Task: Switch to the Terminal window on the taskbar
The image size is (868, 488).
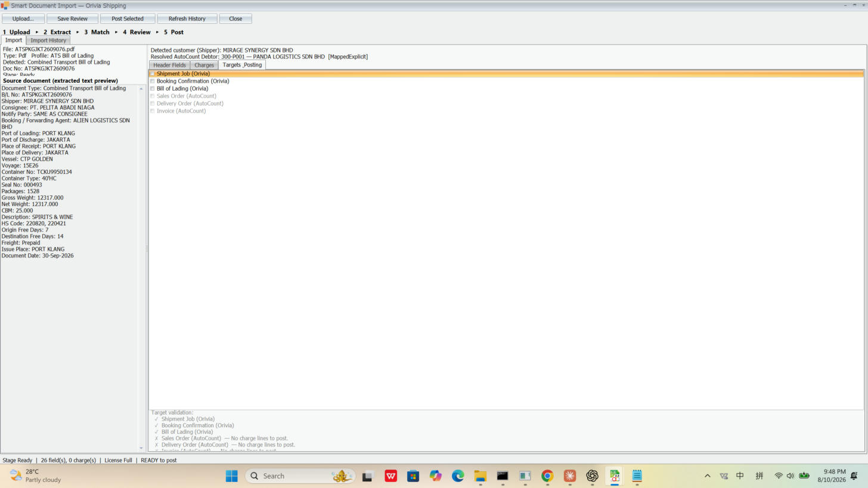Action: click(503, 475)
